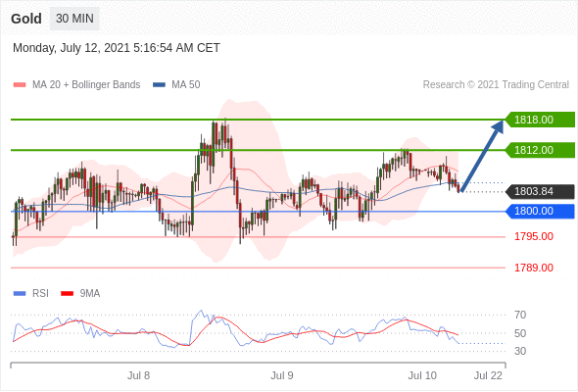Select the pink MA 20 Bollinger legend swatch
Screen dimensions: 578x392
click(x=20, y=85)
